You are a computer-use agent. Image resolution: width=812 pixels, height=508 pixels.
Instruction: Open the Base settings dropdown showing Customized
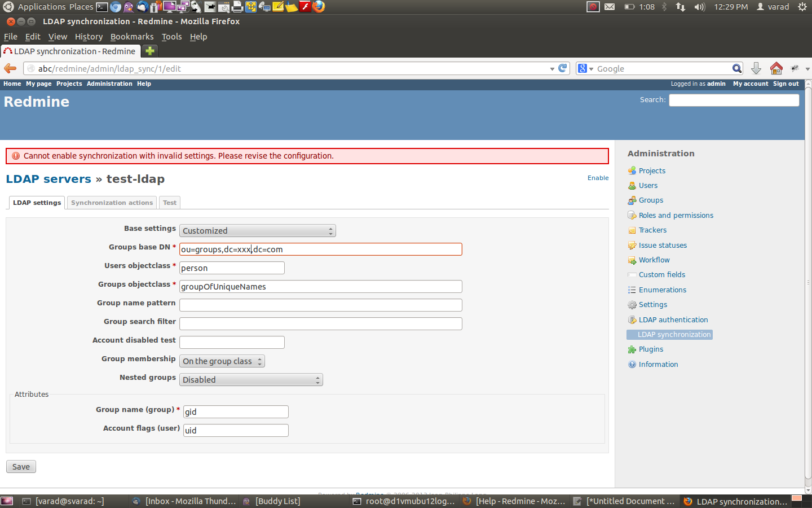click(258, 231)
